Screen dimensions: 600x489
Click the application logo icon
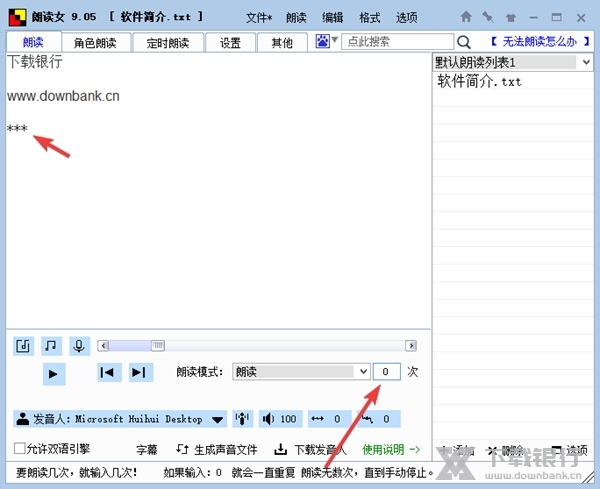click(x=18, y=17)
